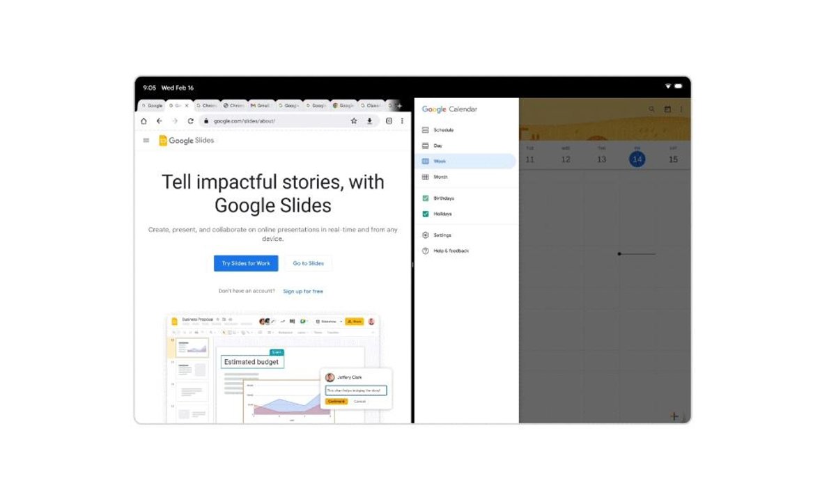Follow the Sign up for free link

tap(303, 292)
